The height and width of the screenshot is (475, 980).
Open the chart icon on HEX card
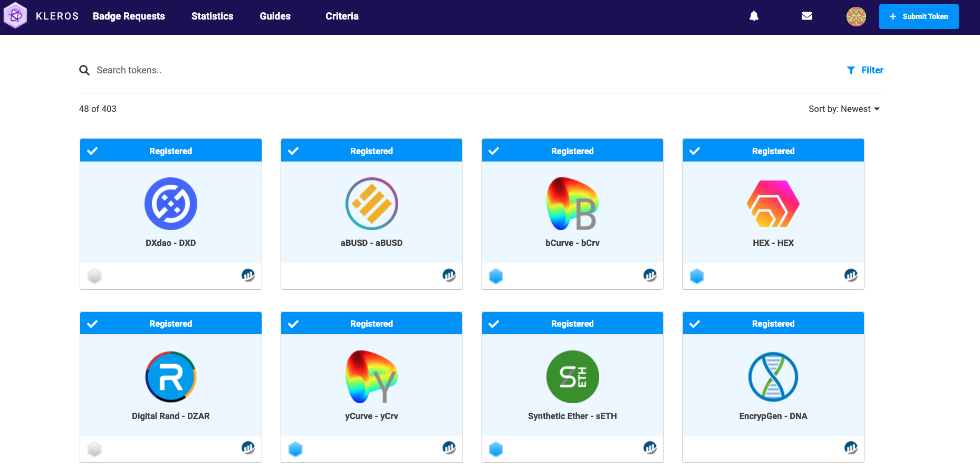click(x=851, y=275)
